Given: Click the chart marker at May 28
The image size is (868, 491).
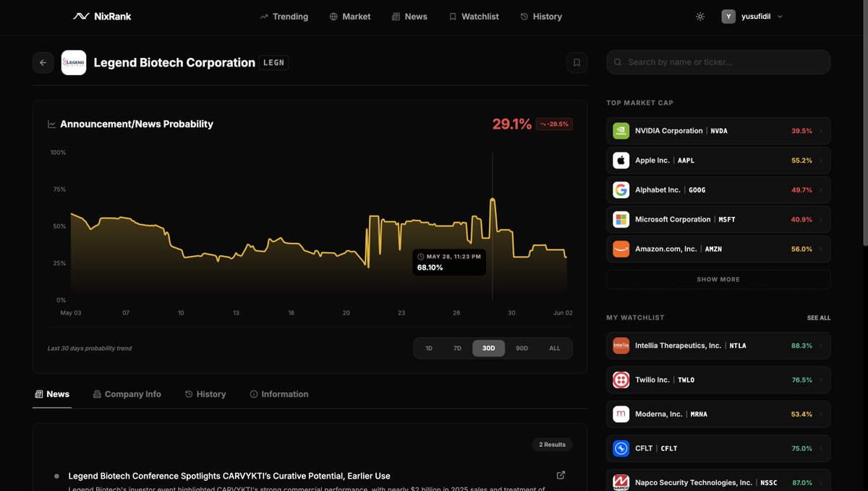Looking at the screenshot, I should click(493, 198).
